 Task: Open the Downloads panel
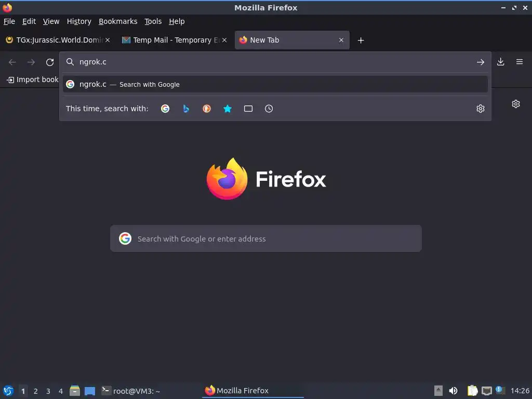coord(500,62)
